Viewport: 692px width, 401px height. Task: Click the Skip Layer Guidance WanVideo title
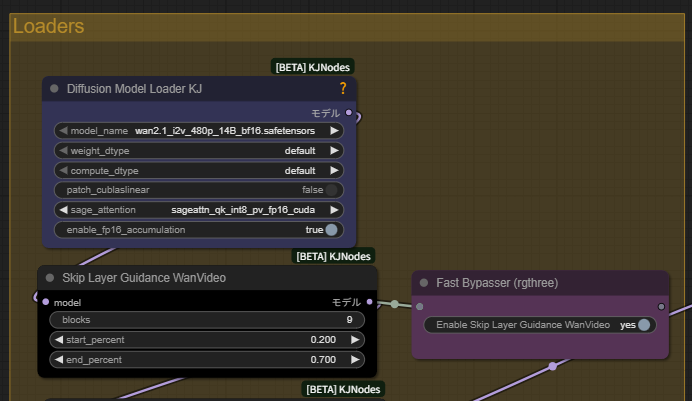pyautogui.click(x=144, y=277)
